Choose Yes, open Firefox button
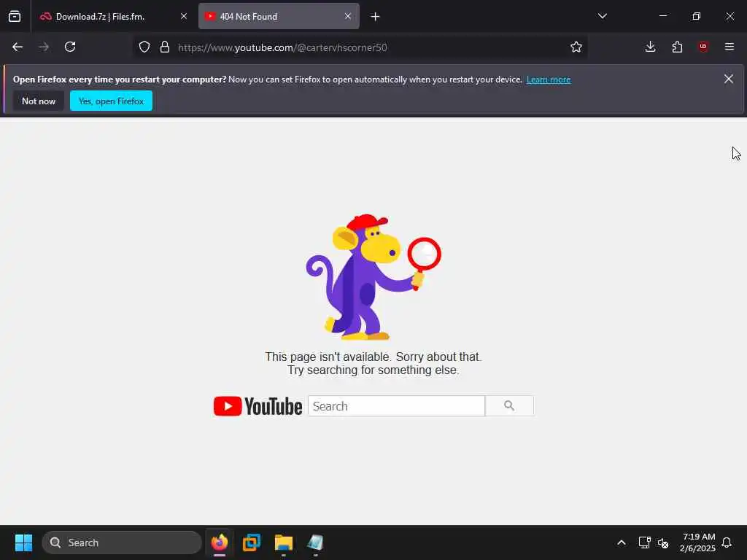The width and height of the screenshot is (747, 560). point(111,101)
